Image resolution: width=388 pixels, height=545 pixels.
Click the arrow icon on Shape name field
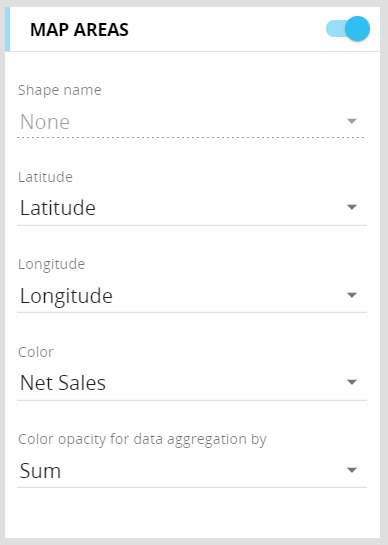click(352, 121)
